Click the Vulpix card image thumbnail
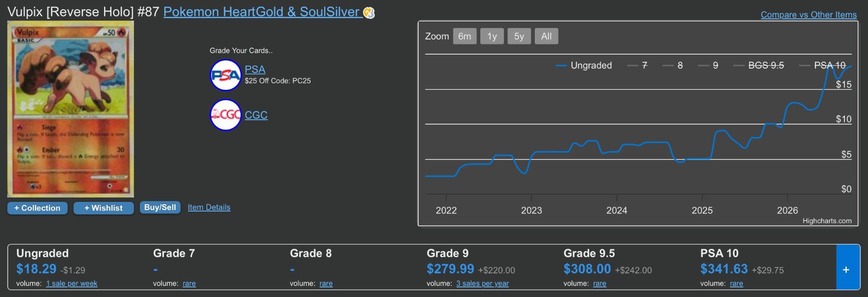Image resolution: width=868 pixels, height=297 pixels. (70, 109)
